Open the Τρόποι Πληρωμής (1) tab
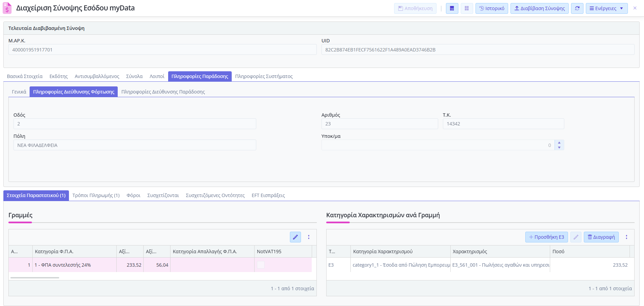 click(x=96, y=195)
